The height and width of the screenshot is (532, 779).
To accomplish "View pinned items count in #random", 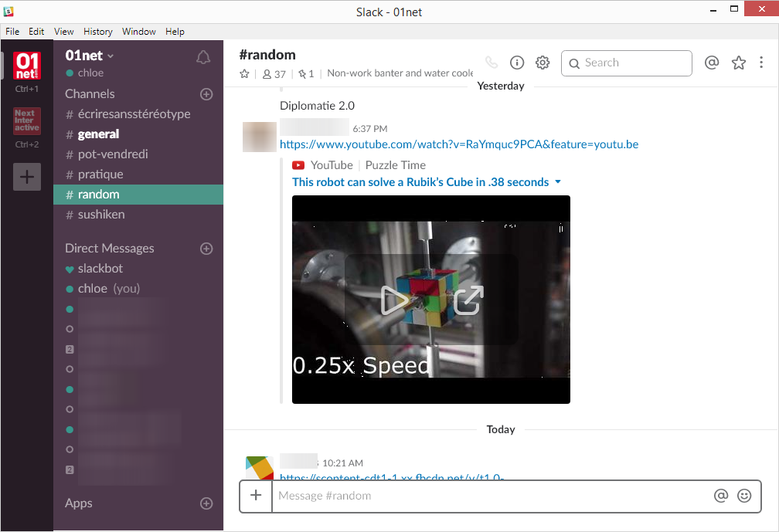I will point(306,74).
